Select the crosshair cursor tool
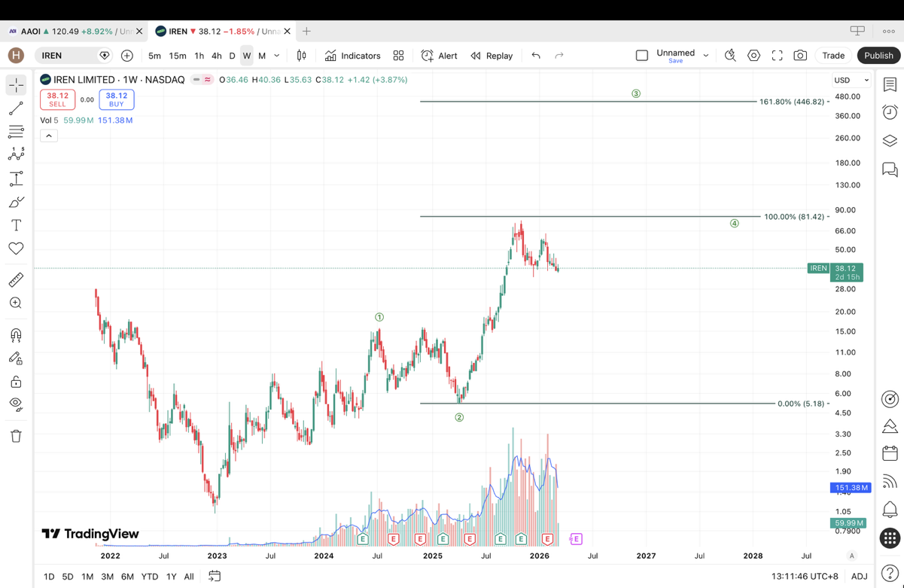The height and width of the screenshot is (588, 904). pyautogui.click(x=16, y=85)
